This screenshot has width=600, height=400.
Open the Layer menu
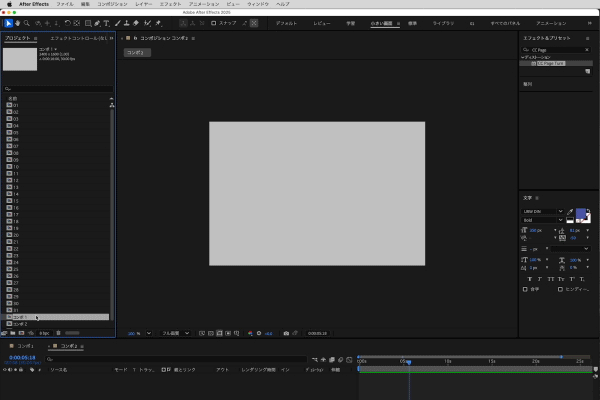[x=143, y=4]
